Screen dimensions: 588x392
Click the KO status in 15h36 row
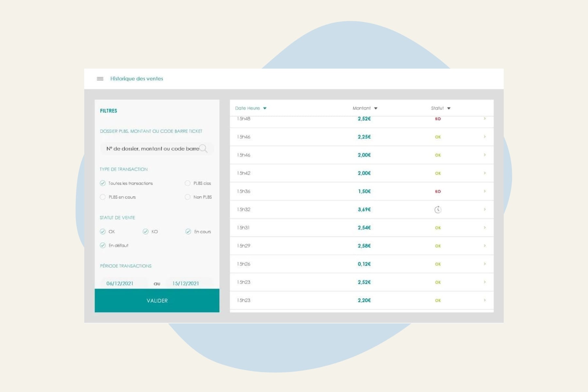coord(438,191)
